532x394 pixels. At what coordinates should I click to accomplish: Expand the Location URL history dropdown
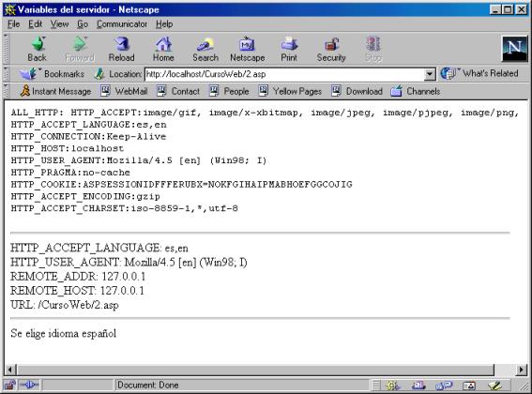pos(430,74)
